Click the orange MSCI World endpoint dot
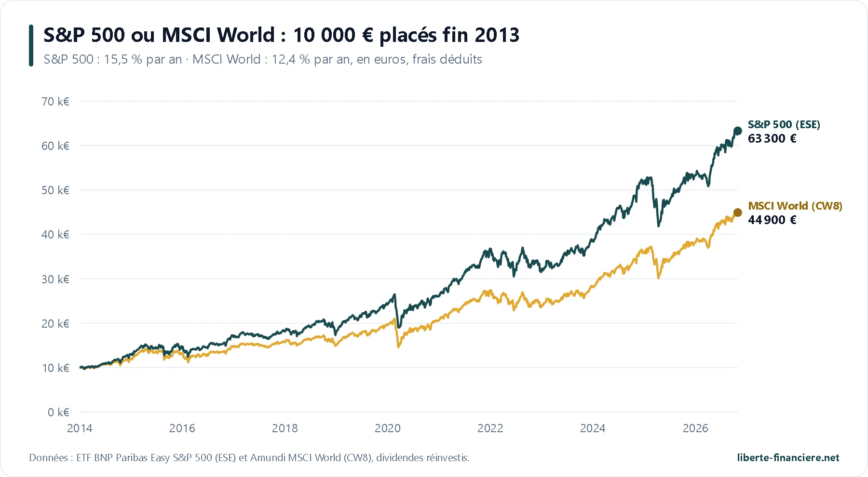The width and height of the screenshot is (868, 477). pyautogui.click(x=738, y=212)
